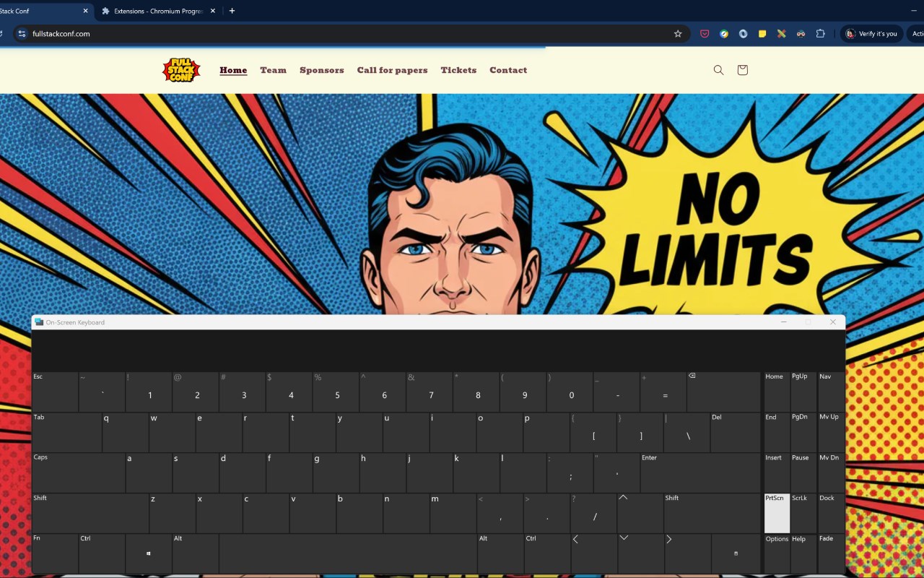Close the Stack Conf browser tab
Viewport: 924px width, 578px height.
pos(86,11)
